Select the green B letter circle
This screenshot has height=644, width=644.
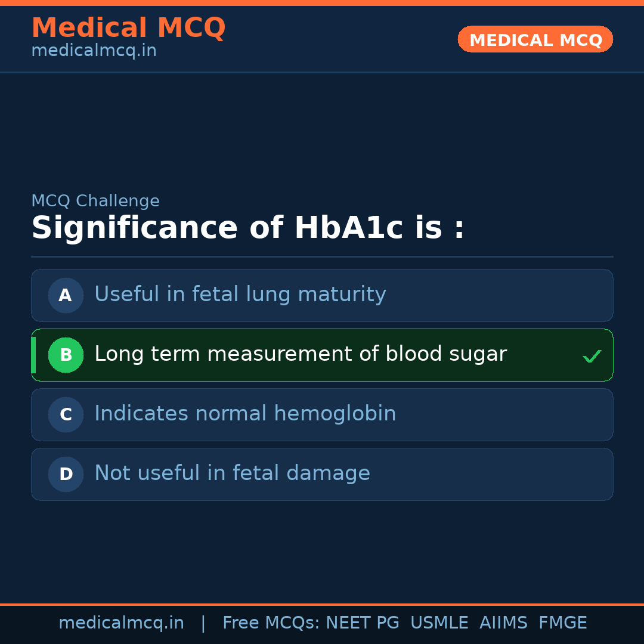pos(66,355)
